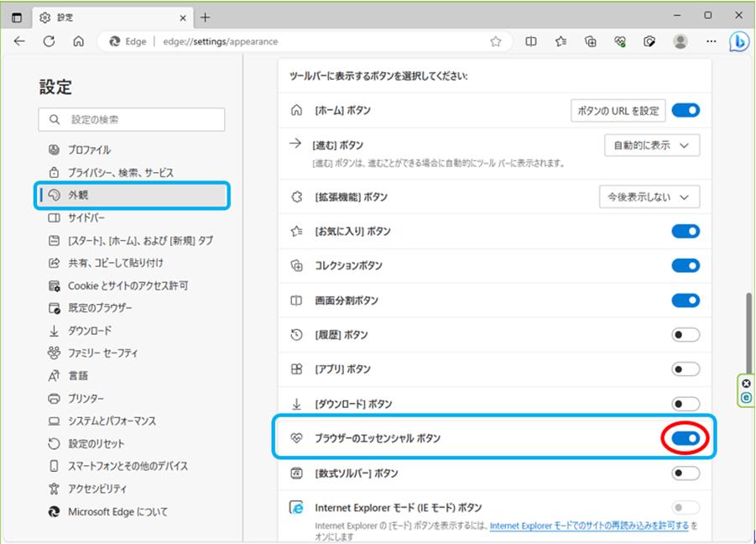Go to the home page icon
756x544 pixels.
point(79,41)
